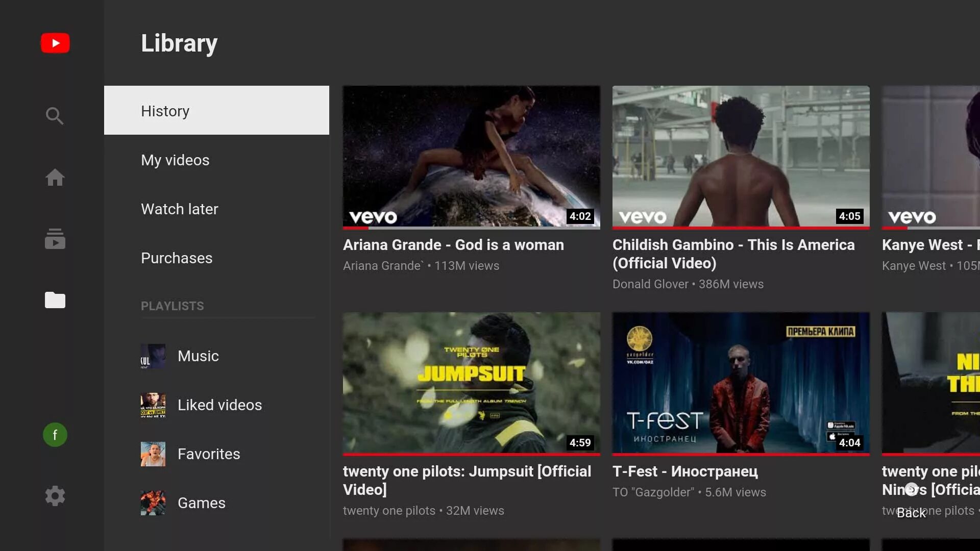Viewport: 980px width, 551px height.
Task: Select History from Library menu
Action: coord(216,110)
